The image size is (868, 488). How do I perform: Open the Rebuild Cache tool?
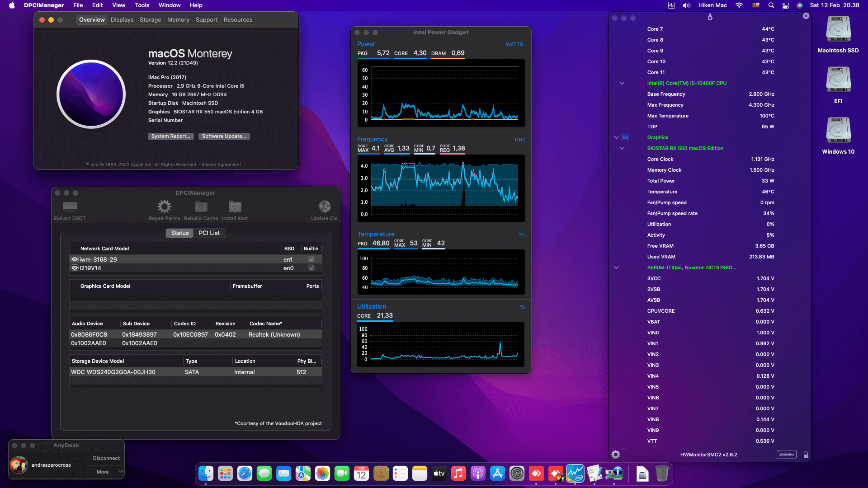(201, 206)
